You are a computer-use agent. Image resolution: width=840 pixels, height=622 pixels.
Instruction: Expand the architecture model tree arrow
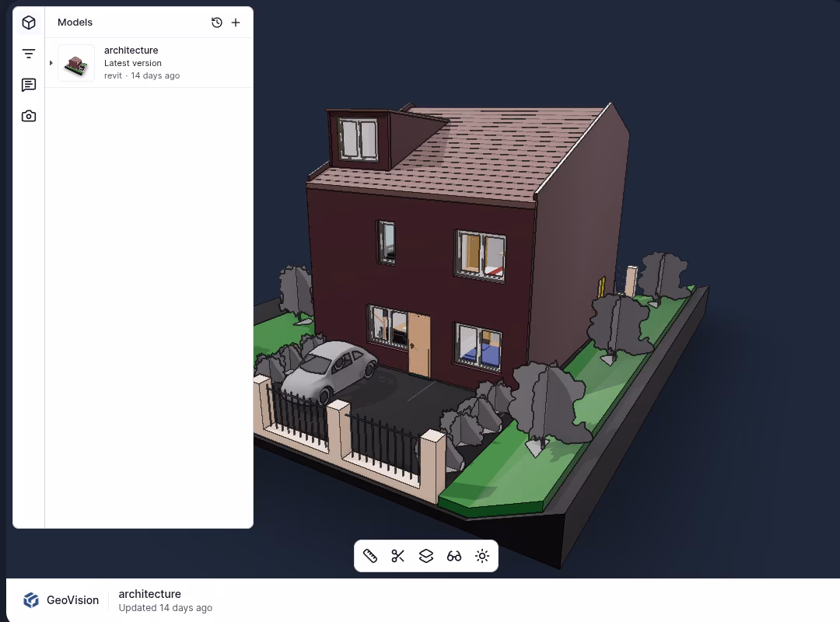[x=51, y=63]
